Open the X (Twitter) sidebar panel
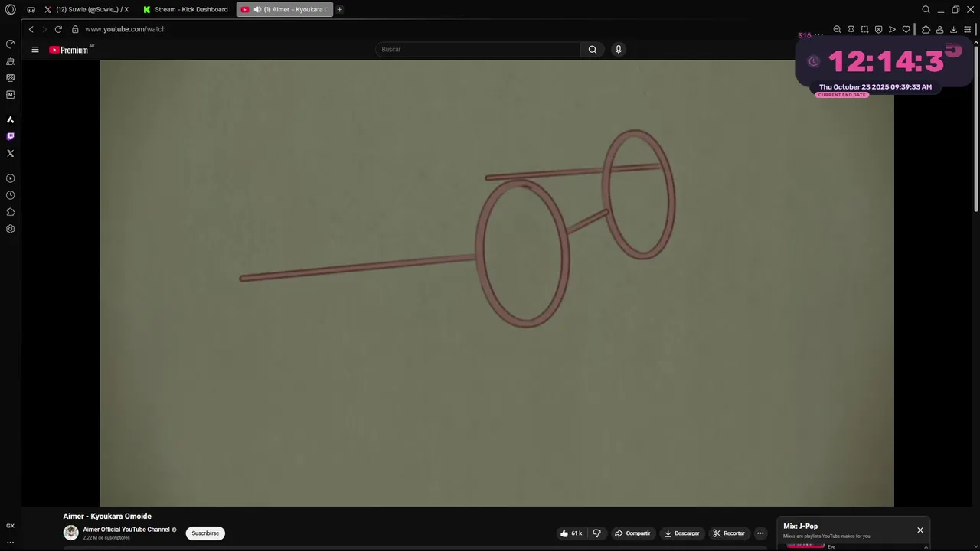This screenshot has height=551, width=980. tap(10, 153)
